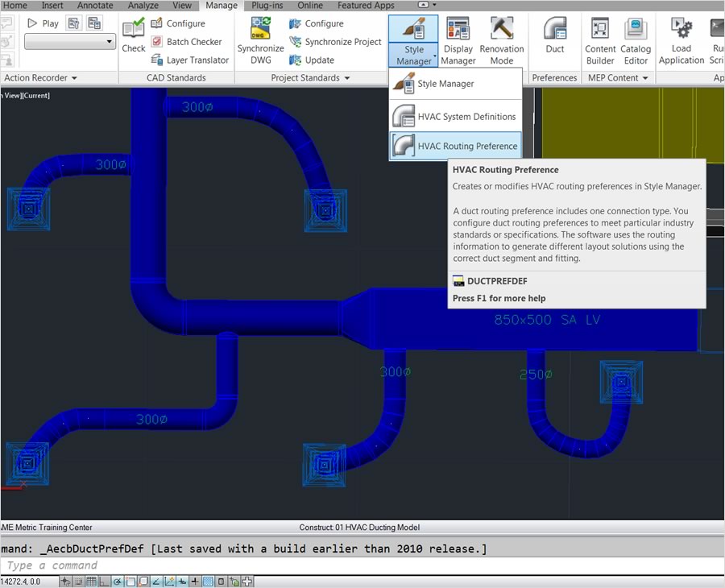
Task: Activate Renovation Mode
Action: pos(502,40)
